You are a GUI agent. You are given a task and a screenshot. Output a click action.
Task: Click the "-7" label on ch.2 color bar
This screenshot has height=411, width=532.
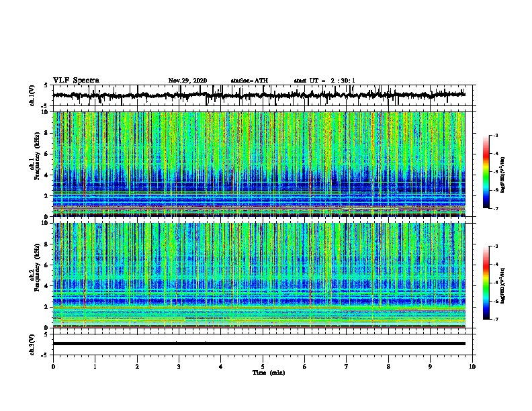[x=496, y=319]
